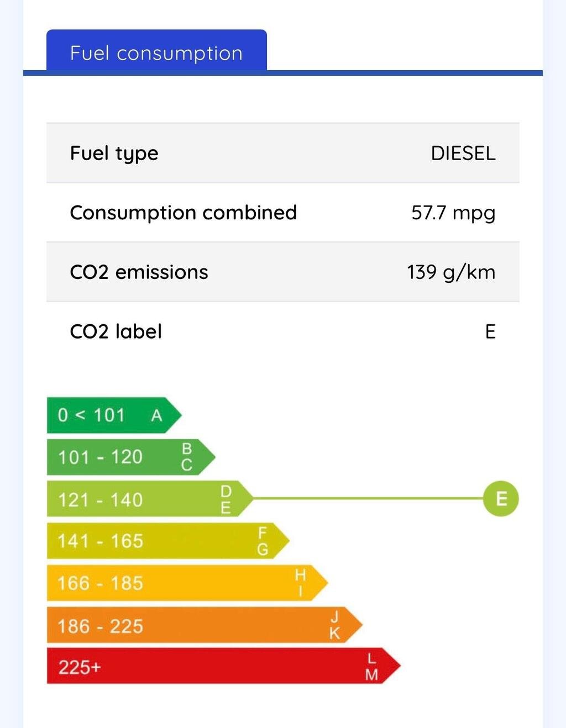Click the green E rating circle
The width and height of the screenshot is (566, 728).
501,499
